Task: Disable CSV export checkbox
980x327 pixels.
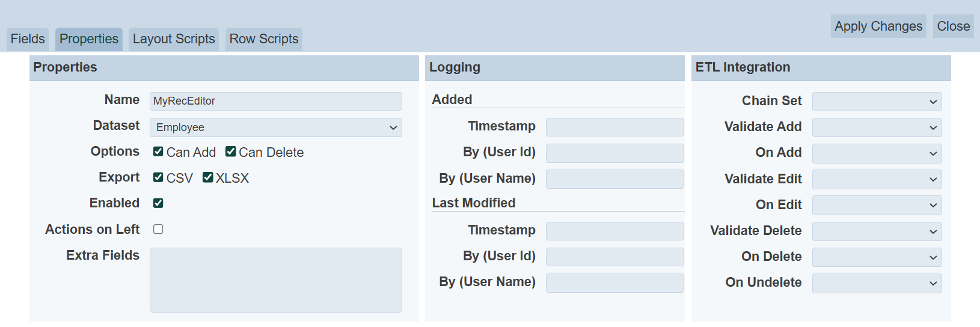Action: (x=158, y=177)
